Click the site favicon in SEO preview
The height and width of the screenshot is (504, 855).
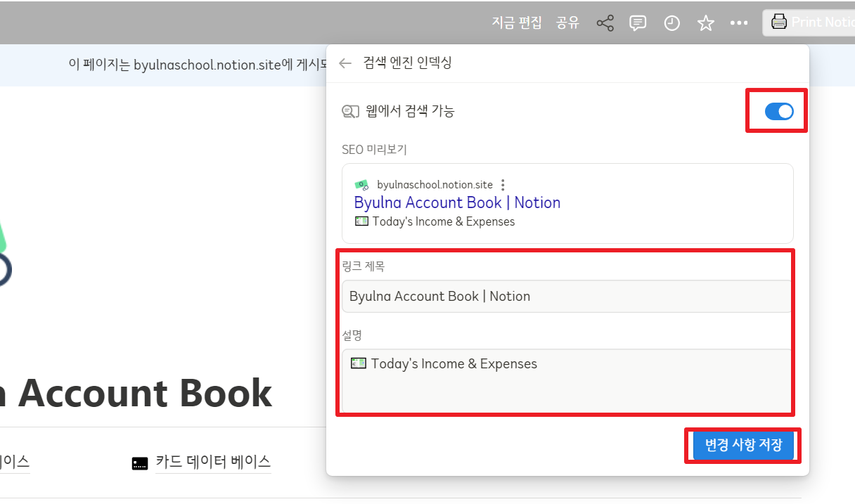tap(361, 185)
